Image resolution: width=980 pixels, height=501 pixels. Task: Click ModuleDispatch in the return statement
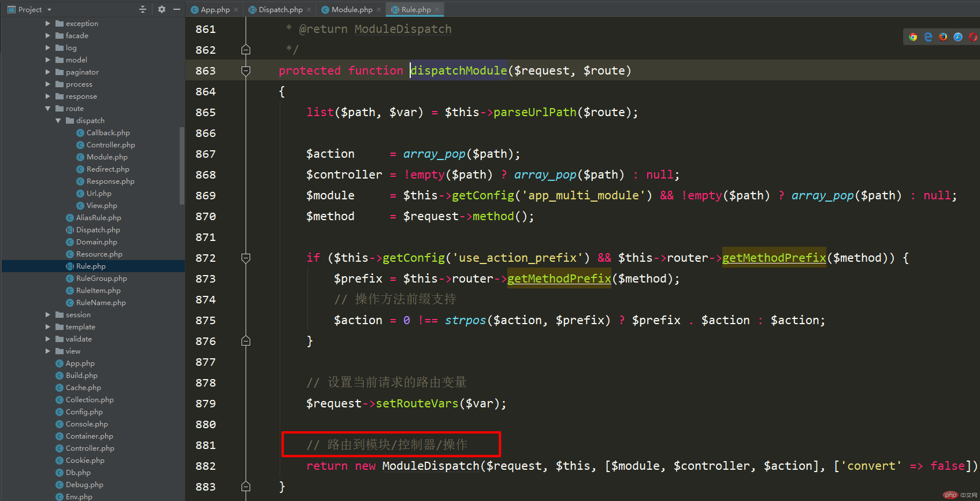tap(431, 466)
